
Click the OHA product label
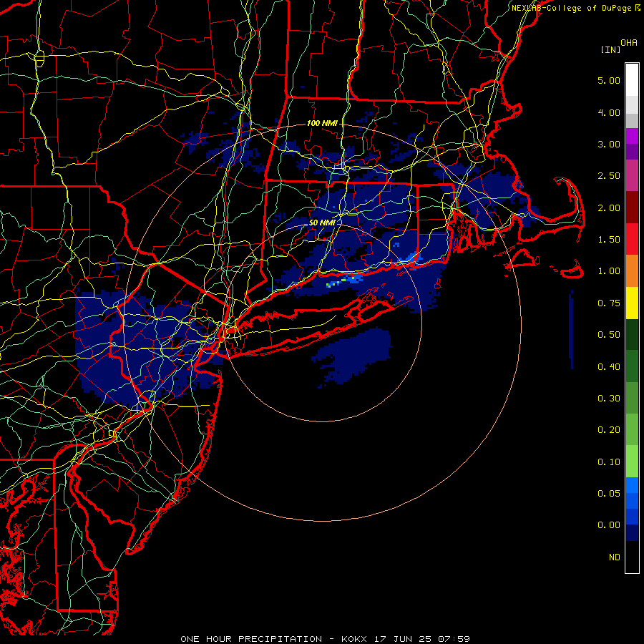629,43
